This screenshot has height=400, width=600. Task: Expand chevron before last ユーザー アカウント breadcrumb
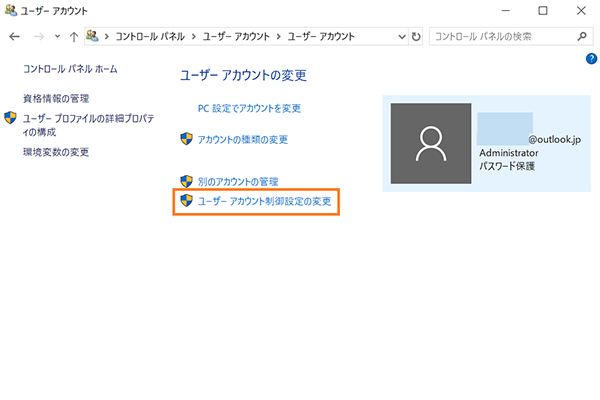coord(279,37)
